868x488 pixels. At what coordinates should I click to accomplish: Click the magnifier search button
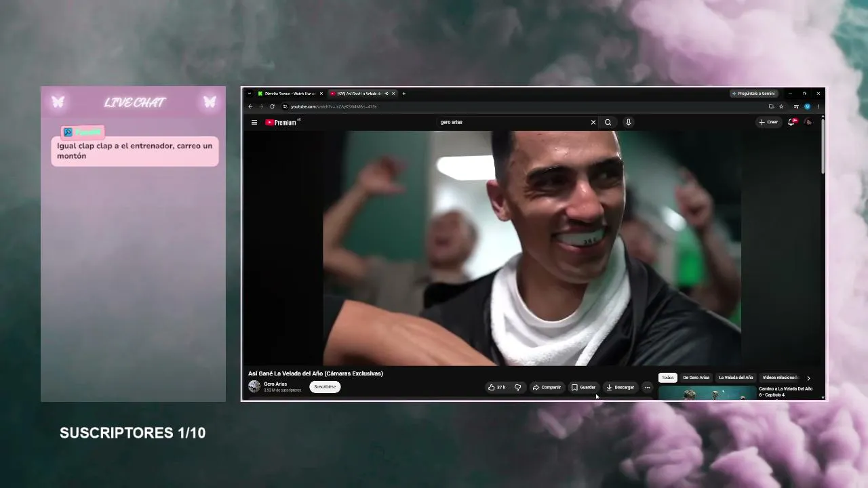(x=608, y=123)
